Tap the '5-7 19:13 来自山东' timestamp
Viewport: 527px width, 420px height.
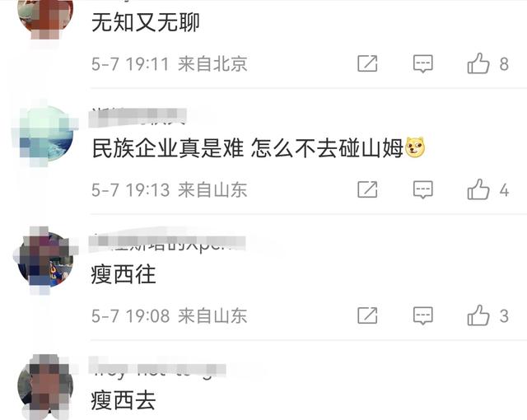[170, 190]
